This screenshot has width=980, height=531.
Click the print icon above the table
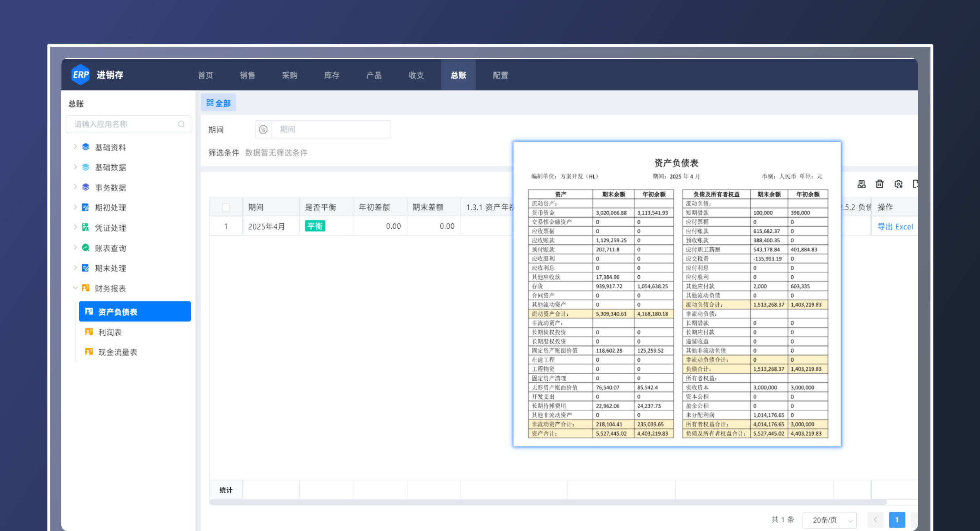click(861, 184)
